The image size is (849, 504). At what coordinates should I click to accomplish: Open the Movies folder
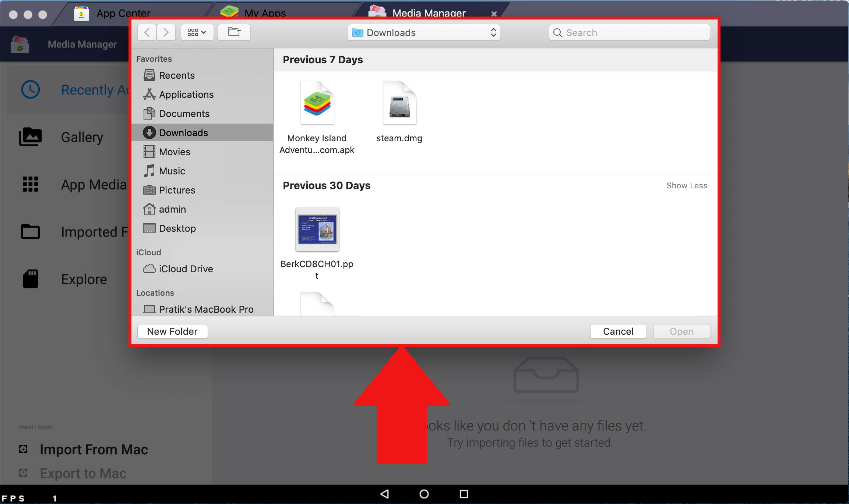pyautogui.click(x=175, y=152)
